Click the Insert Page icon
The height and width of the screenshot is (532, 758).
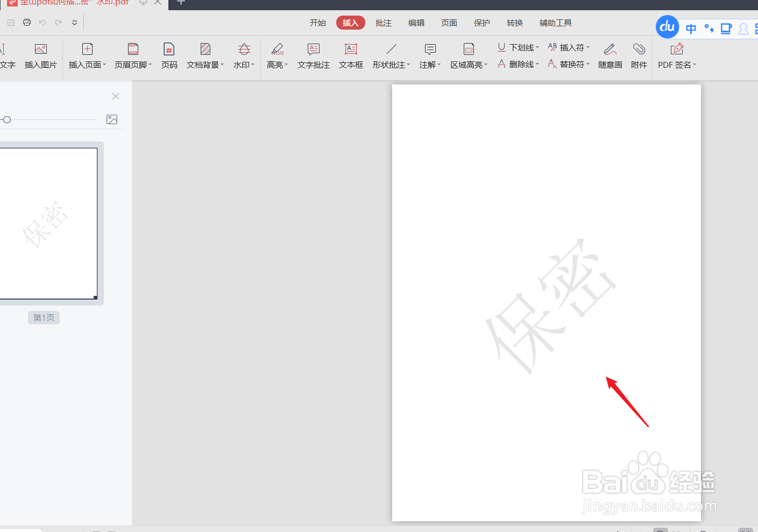coord(87,49)
